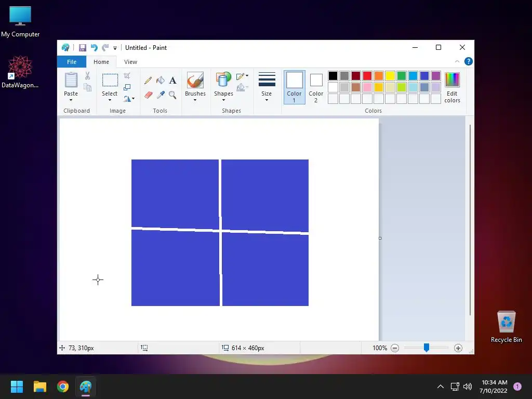The width and height of the screenshot is (532, 399).
Task: Open Google Chrome from the taskbar
Action: (63, 387)
